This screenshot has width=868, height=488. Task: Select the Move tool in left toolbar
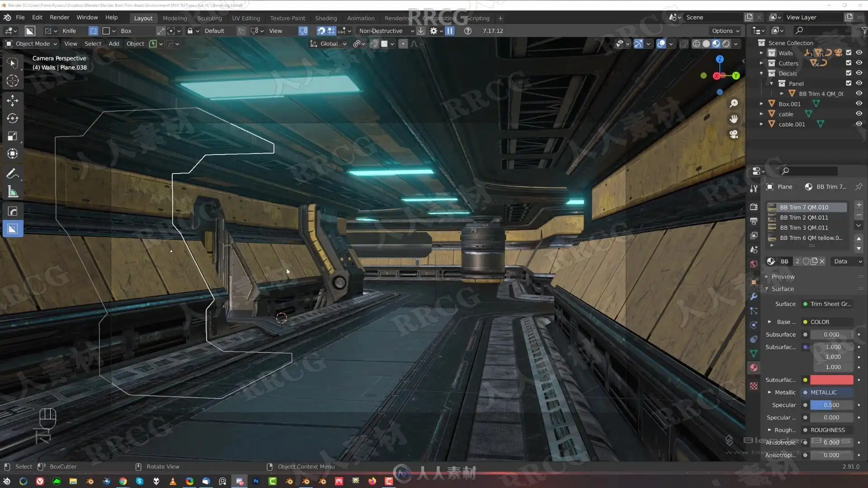(x=12, y=100)
